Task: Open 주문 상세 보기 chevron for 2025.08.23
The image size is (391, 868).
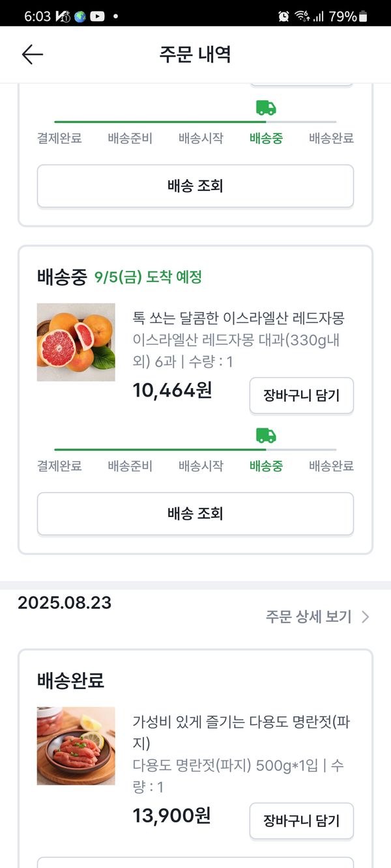Action: click(366, 617)
